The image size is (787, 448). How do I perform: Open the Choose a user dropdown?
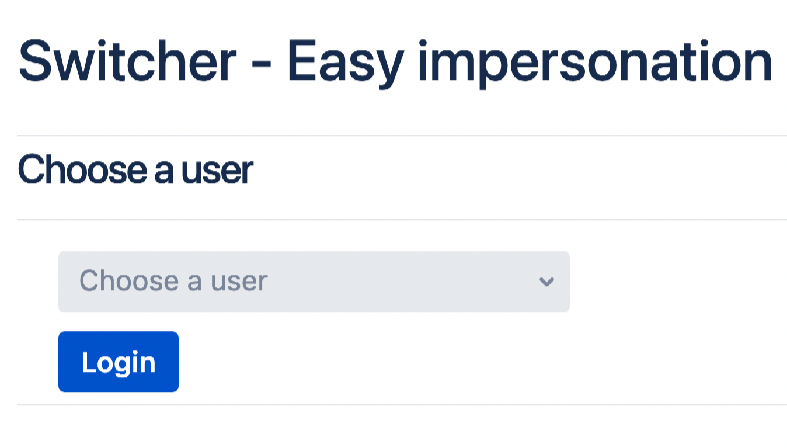(313, 281)
